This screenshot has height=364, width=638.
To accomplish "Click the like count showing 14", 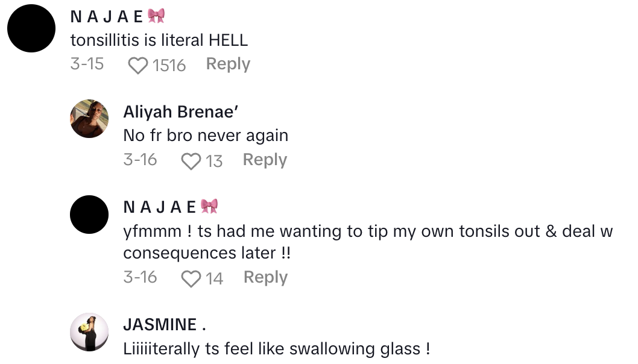I will coord(216,278).
